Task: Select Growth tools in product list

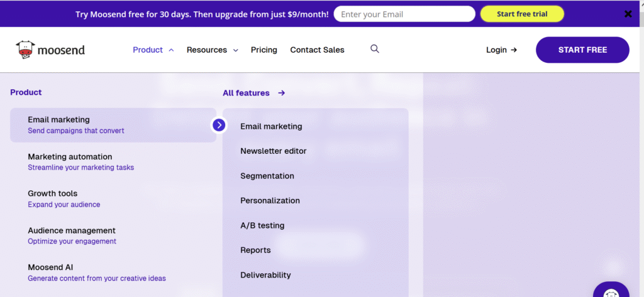Action: point(53,198)
